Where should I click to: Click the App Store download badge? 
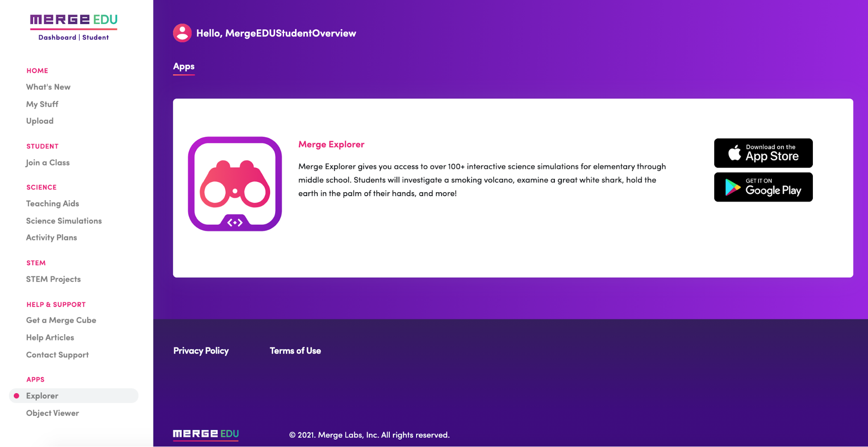[763, 153]
